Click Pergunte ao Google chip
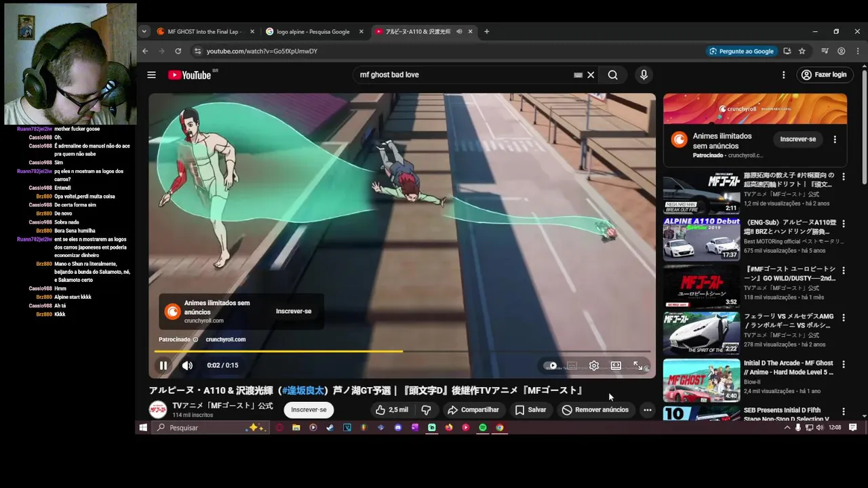 [741, 51]
